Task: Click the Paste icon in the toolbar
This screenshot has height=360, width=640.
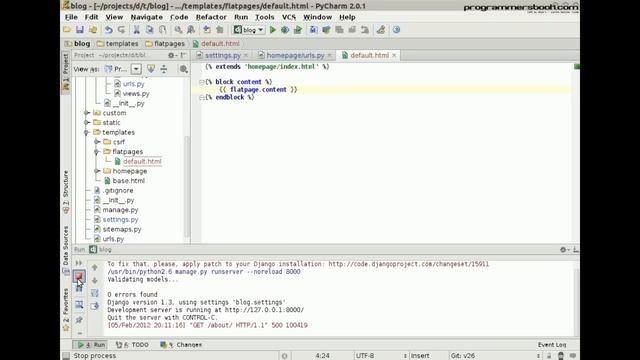Action: [162, 30]
